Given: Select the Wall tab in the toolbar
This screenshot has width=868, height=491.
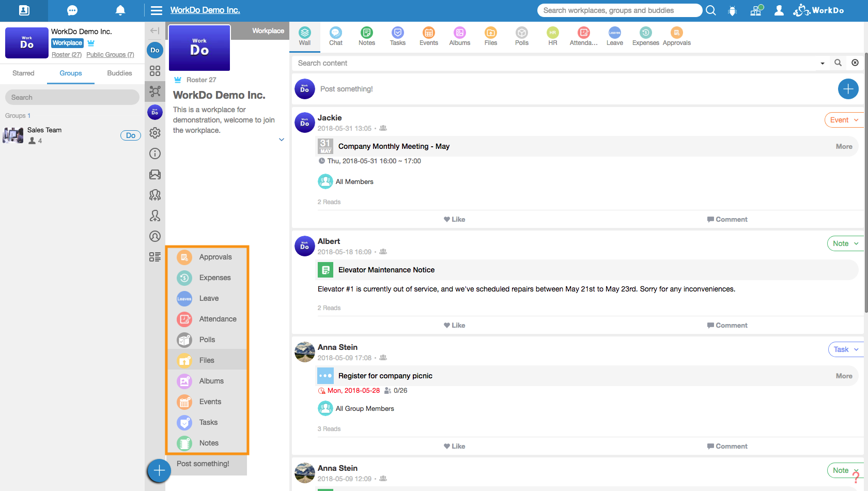Looking at the screenshot, I should coord(305,37).
